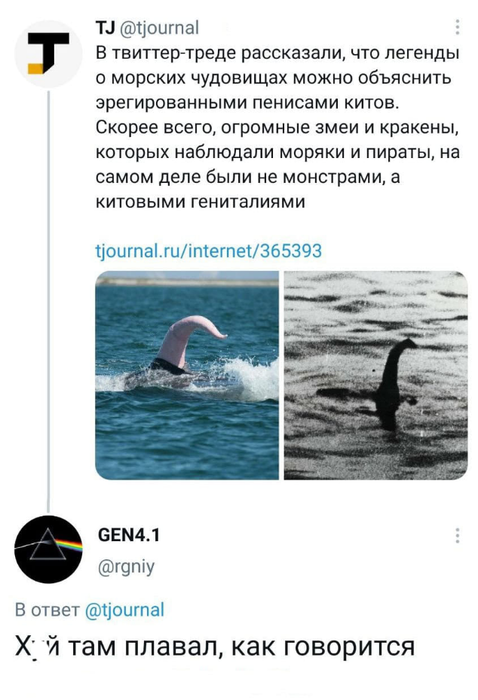Open the black-and-white lake monster photo
The height and width of the screenshot is (700, 478).
(x=376, y=375)
